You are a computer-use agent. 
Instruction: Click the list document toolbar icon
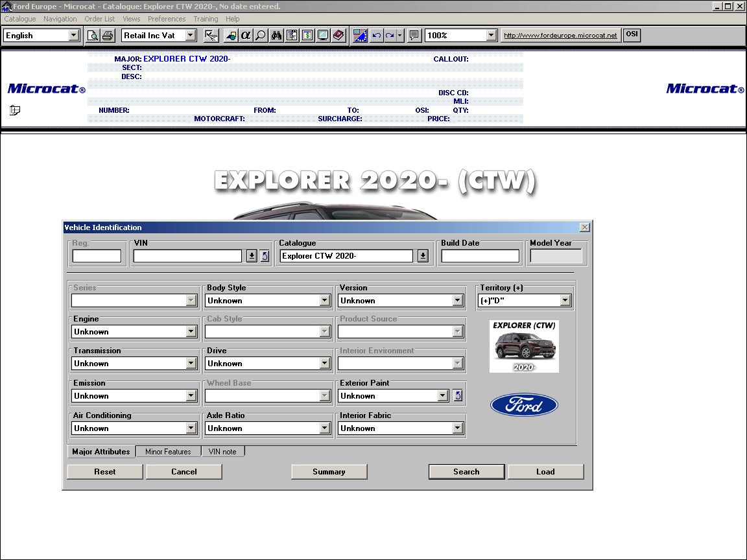tap(292, 36)
